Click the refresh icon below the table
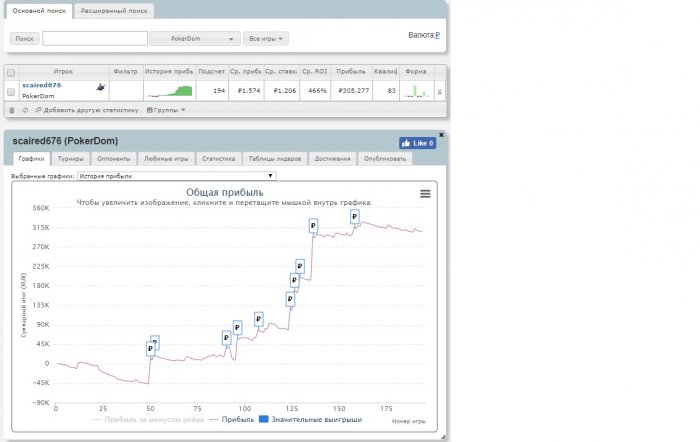 [23, 109]
